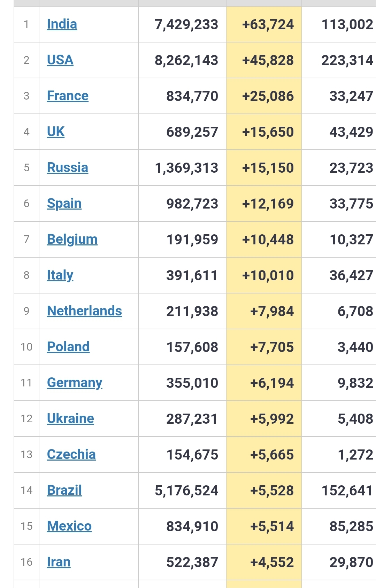Open the India country link

62,24
